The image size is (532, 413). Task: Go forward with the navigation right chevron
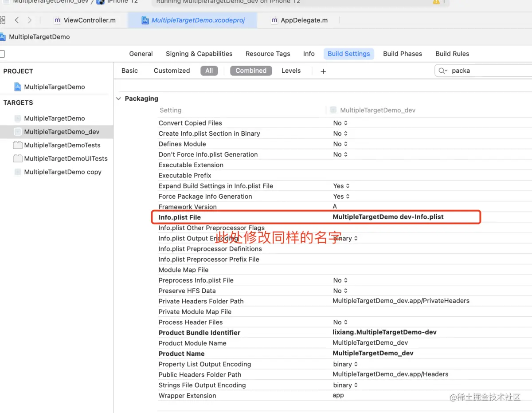point(29,20)
